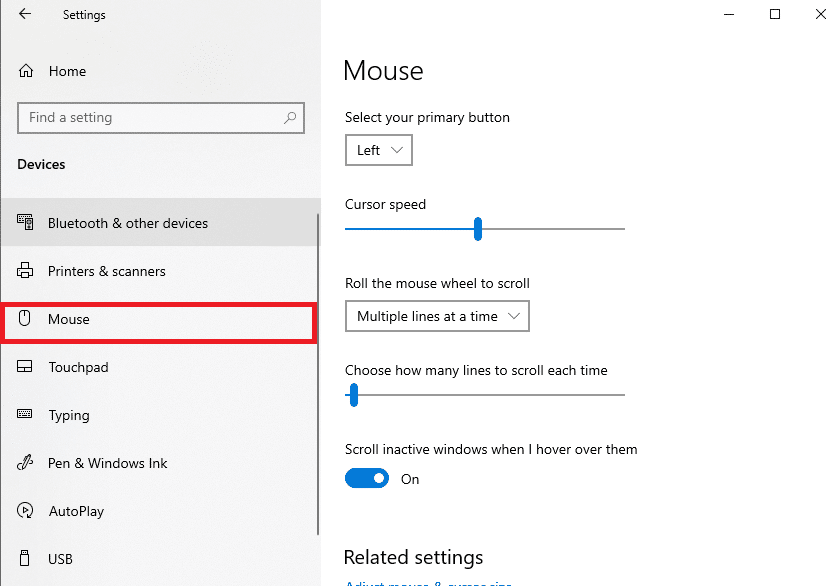The height and width of the screenshot is (586, 834).
Task: Click the AutoPlay icon
Action: click(x=26, y=511)
